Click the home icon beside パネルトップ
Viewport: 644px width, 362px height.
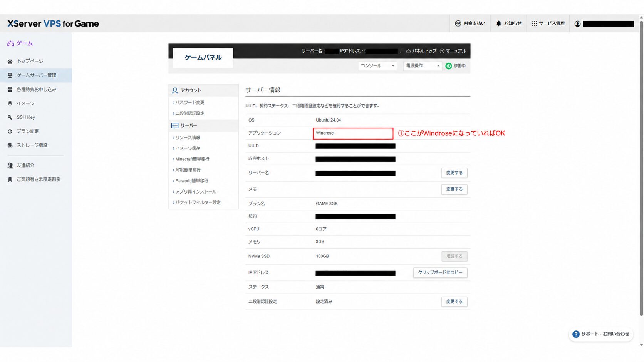408,51
